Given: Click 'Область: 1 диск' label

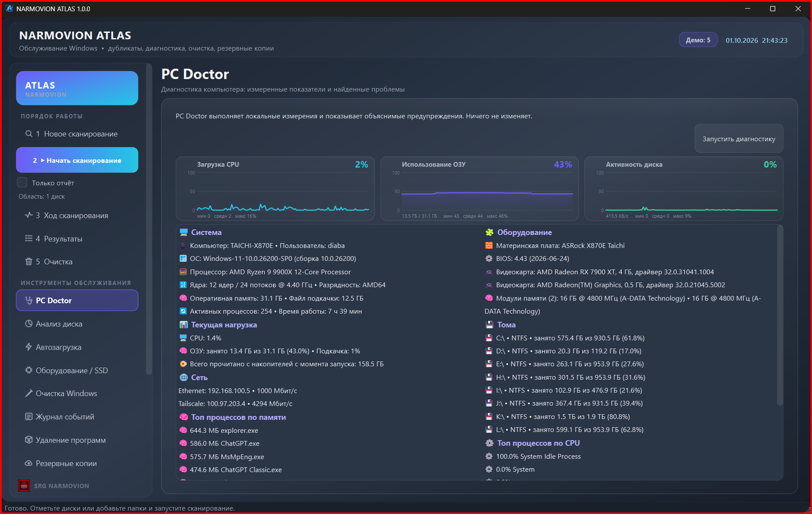Looking at the screenshot, I should (41, 197).
